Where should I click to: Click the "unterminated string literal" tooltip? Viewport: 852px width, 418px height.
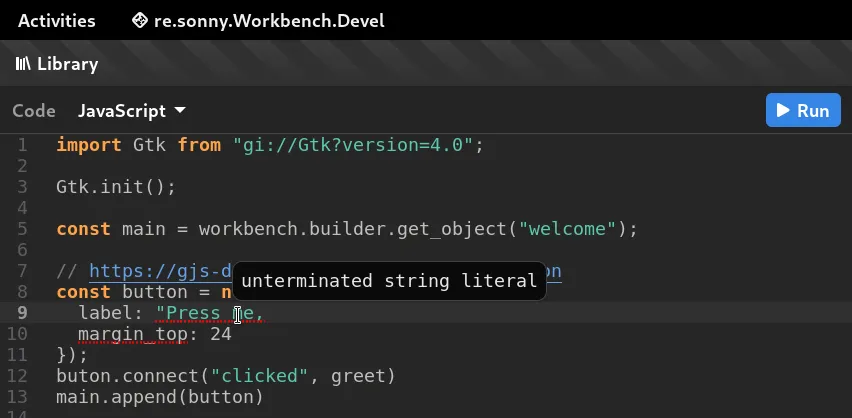coord(390,281)
